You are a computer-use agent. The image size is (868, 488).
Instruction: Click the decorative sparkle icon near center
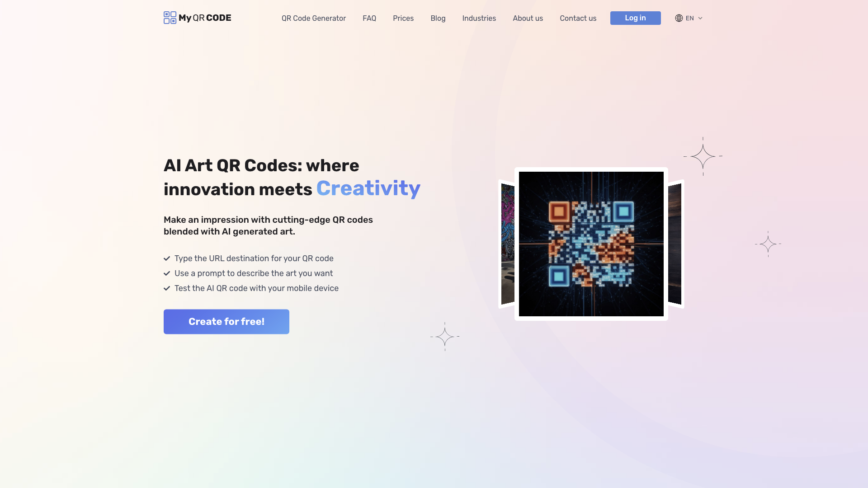click(x=444, y=336)
